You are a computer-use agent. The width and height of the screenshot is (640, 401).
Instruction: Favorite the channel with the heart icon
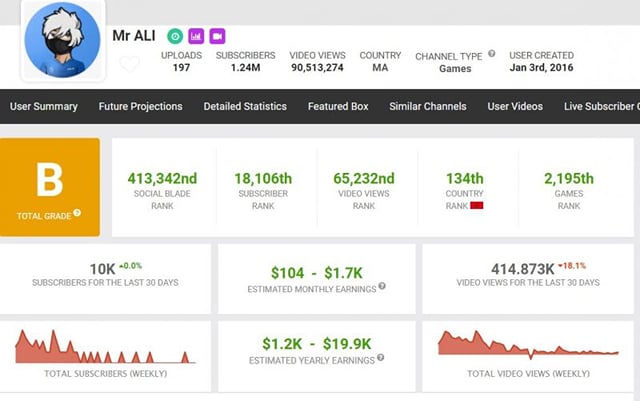tap(129, 64)
